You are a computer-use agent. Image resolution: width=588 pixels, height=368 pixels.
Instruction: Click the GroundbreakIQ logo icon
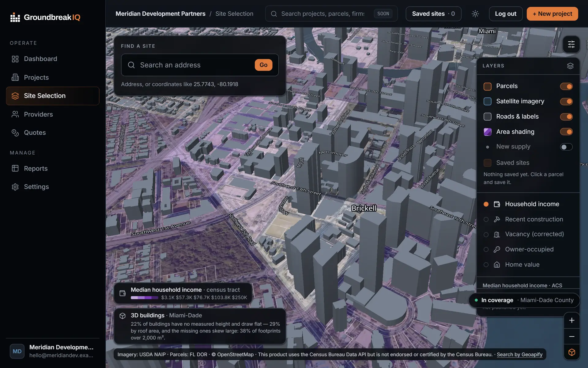pos(15,17)
